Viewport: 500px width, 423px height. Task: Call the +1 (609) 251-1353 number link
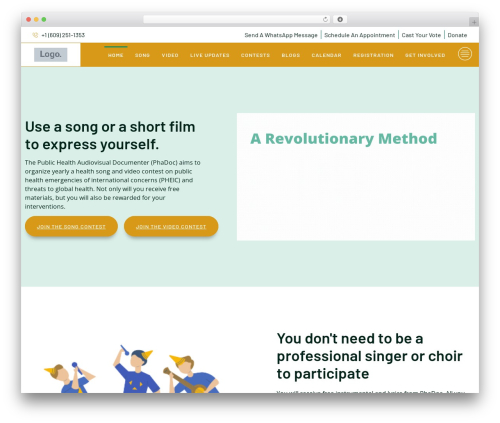tap(63, 35)
